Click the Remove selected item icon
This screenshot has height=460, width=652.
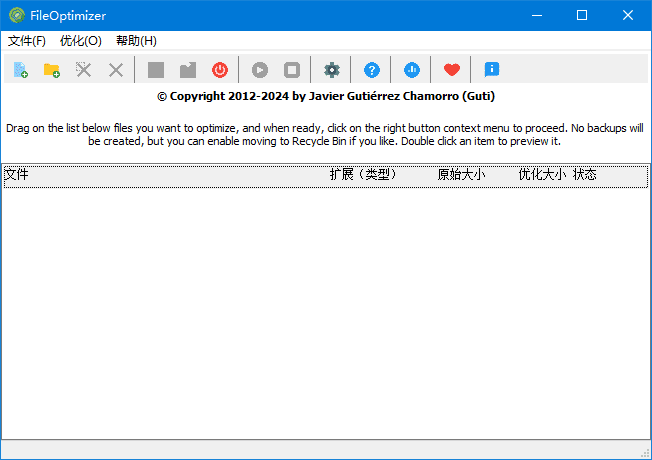click(116, 70)
